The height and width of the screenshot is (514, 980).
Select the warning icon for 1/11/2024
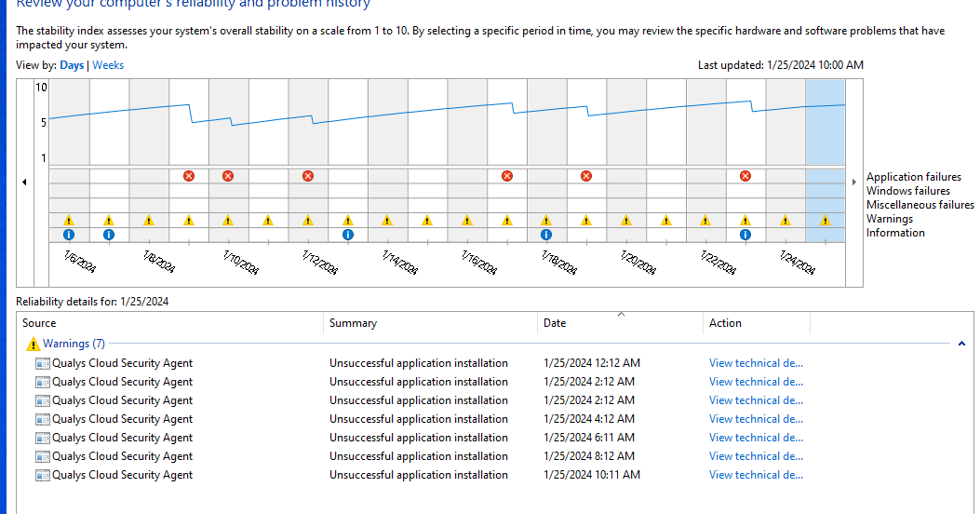point(268,220)
